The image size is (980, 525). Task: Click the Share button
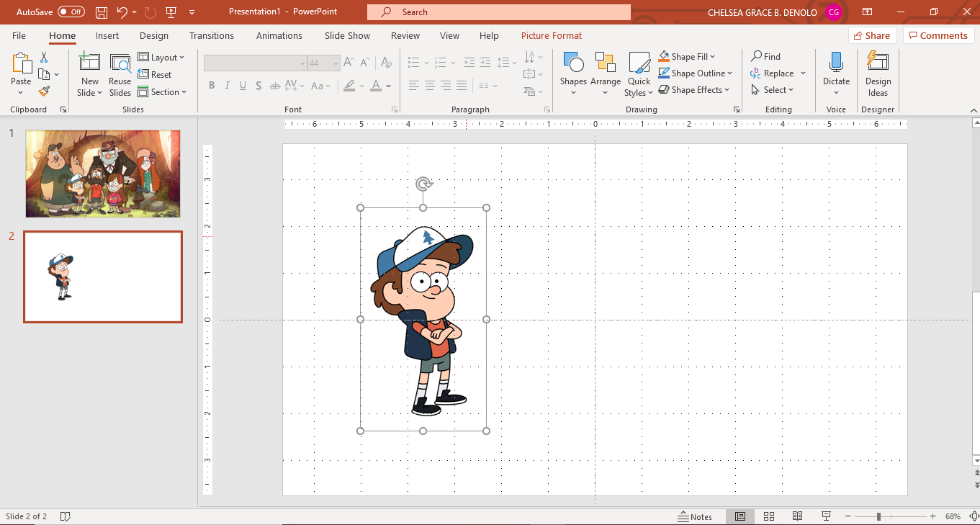872,35
